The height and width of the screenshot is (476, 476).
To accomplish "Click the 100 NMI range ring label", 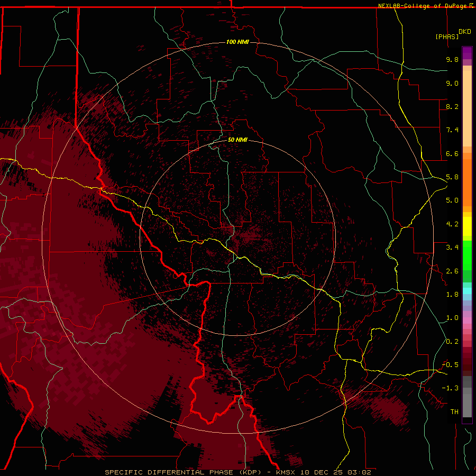I will [x=237, y=42].
